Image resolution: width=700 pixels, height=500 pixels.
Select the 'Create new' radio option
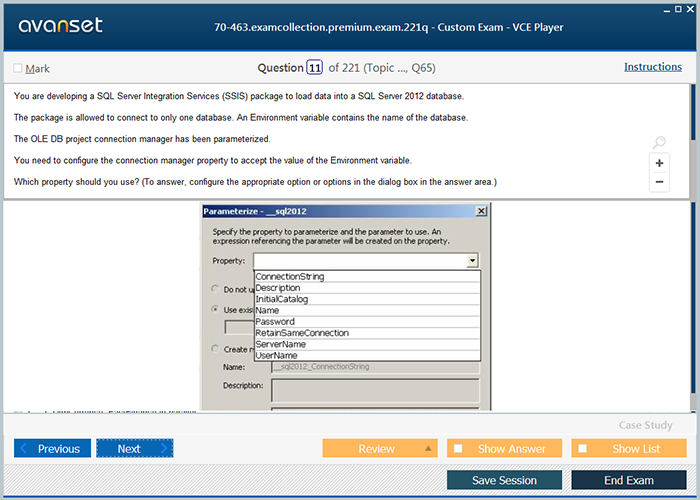pyautogui.click(x=215, y=349)
